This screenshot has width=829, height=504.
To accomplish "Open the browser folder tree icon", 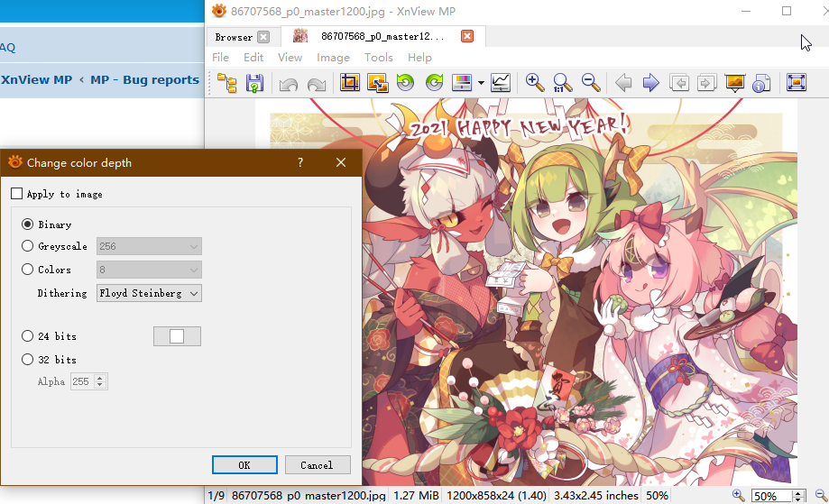I will 227,83.
